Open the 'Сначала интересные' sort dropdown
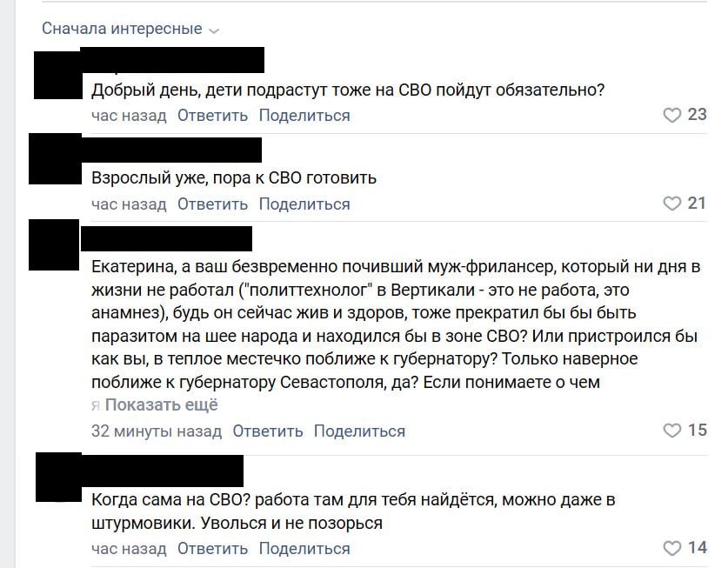 (x=130, y=29)
